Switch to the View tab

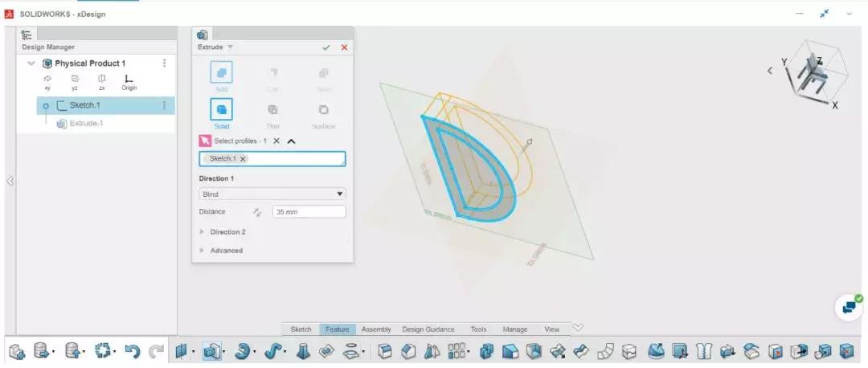(x=552, y=329)
